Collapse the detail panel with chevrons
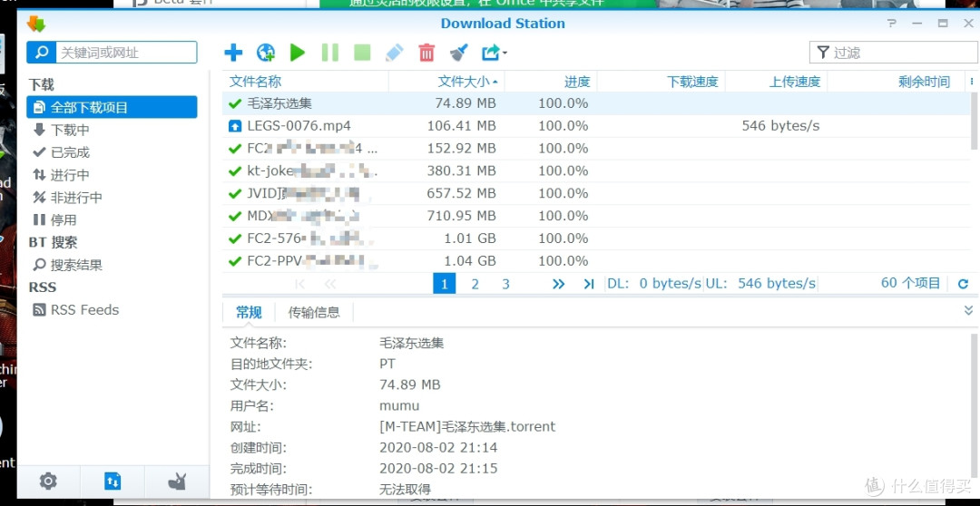This screenshot has height=506, width=980. coord(968,310)
